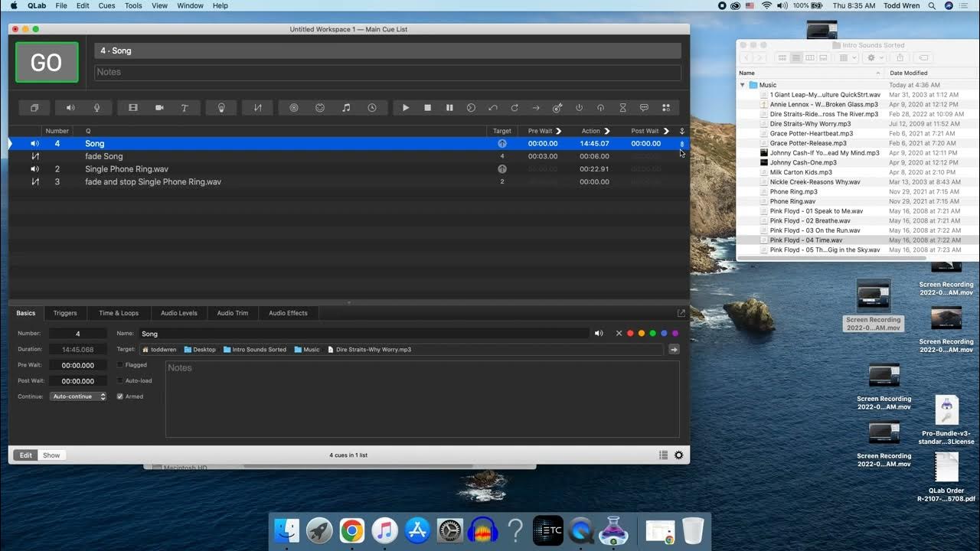Open the Triggers tab
The height and width of the screenshot is (551, 980).
point(65,313)
